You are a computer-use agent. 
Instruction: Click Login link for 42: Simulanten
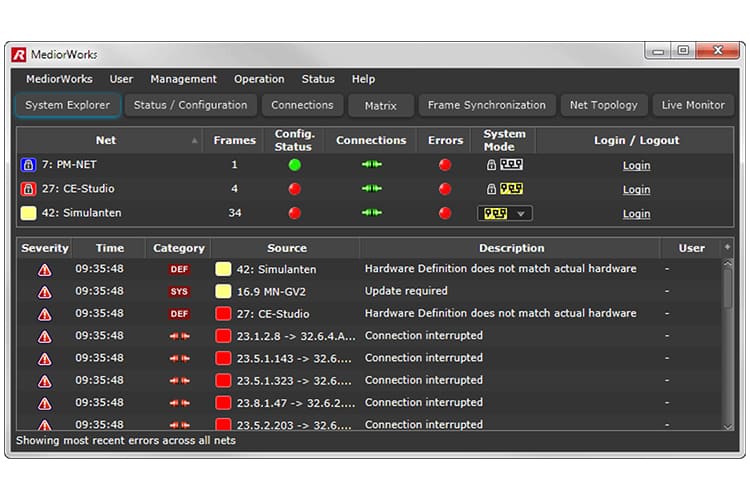pyautogui.click(x=636, y=214)
